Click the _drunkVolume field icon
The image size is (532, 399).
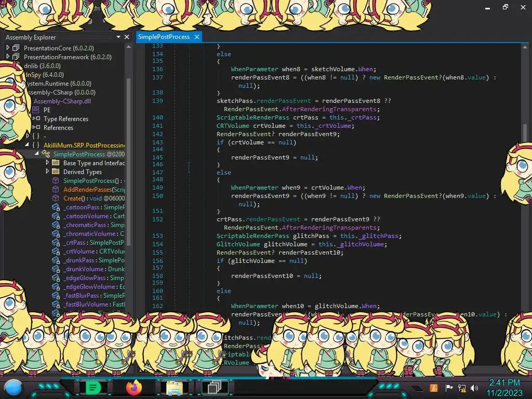(x=56, y=269)
